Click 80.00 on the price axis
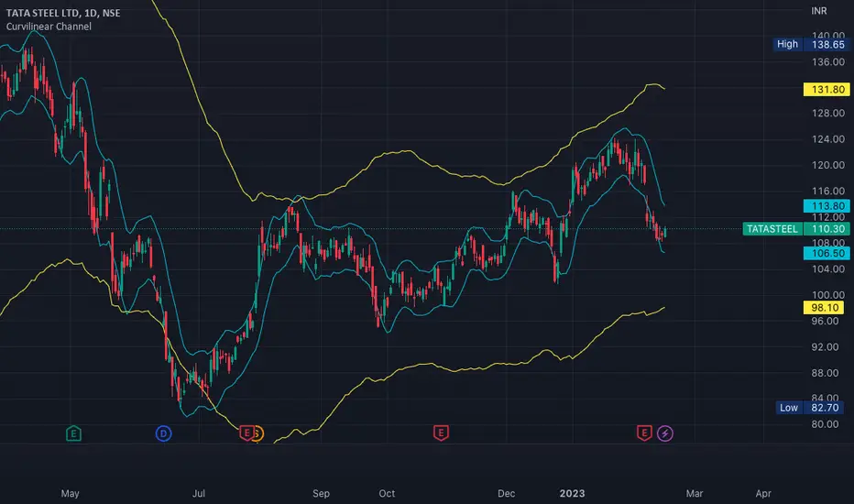Viewport: 854px width, 504px height. (x=826, y=424)
